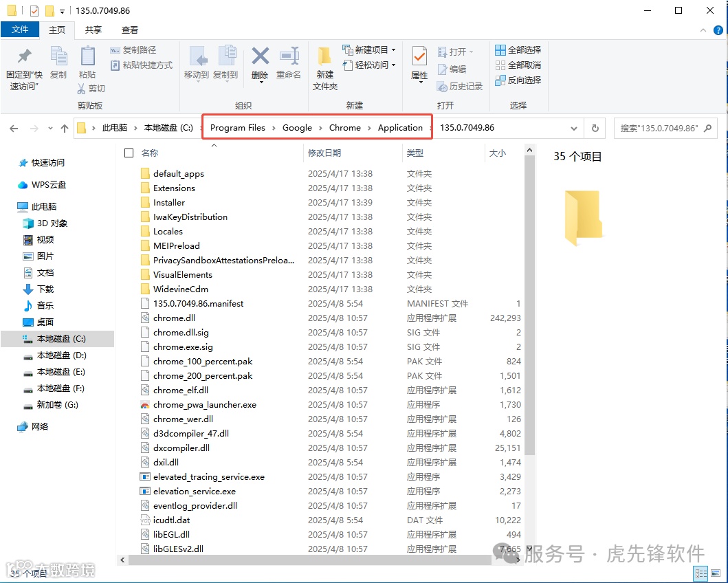Image resolution: width=728 pixels, height=583 pixels.
Task: Select 此电脑 in the navigation pane
Action: (37, 206)
